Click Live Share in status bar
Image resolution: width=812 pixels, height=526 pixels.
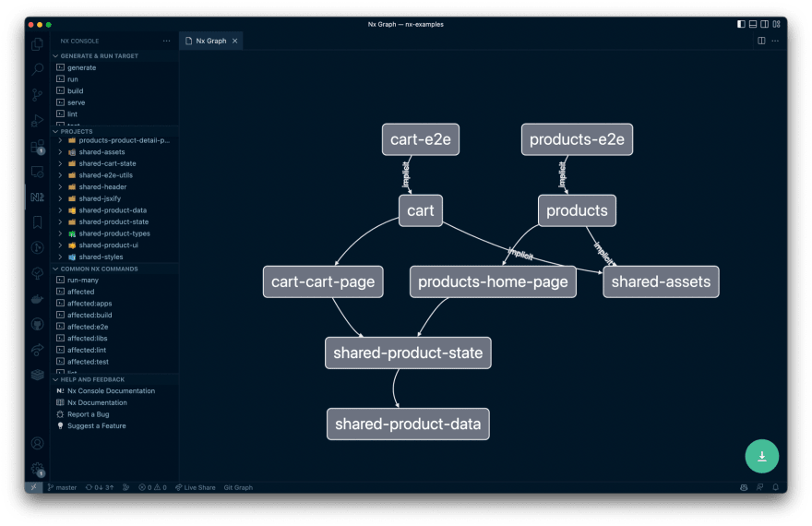point(196,487)
